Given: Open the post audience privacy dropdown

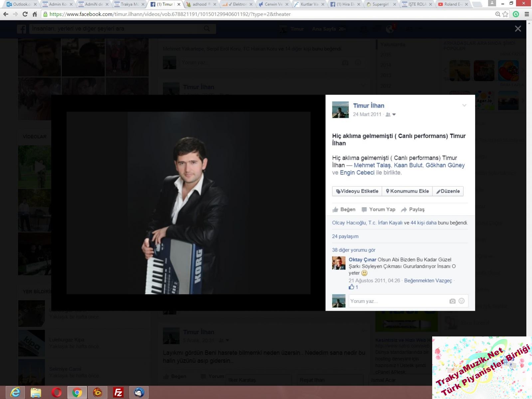Looking at the screenshot, I should pos(391,114).
